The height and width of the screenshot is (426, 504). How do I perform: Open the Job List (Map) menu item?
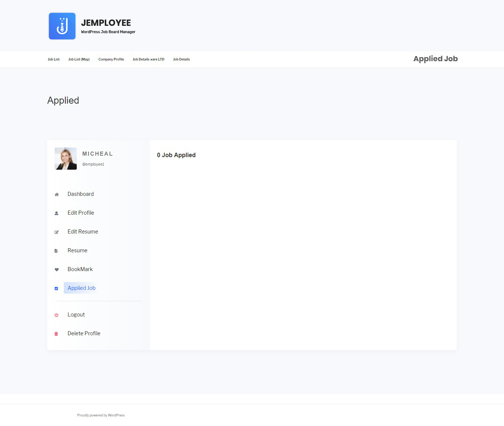[x=79, y=59]
